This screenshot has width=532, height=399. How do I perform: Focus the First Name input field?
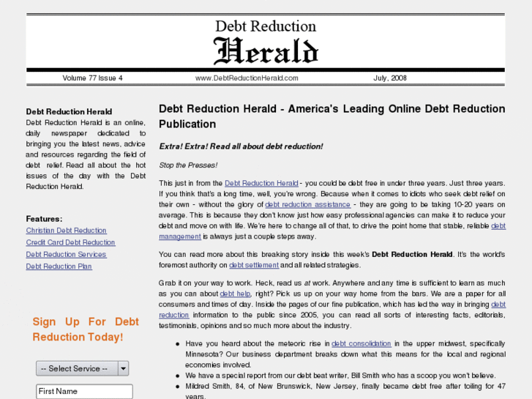pyautogui.click(x=84, y=392)
